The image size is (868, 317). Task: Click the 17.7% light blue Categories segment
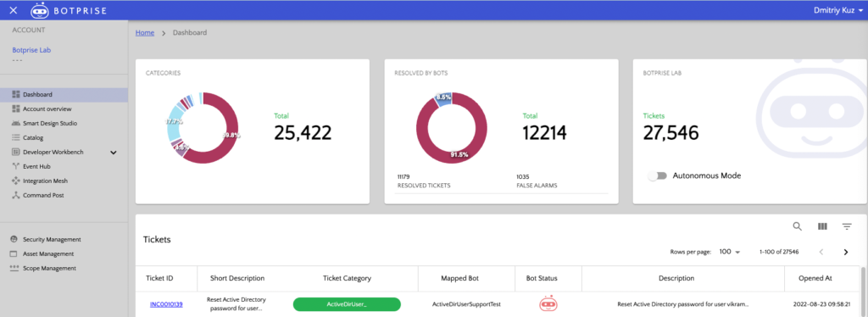[174, 121]
